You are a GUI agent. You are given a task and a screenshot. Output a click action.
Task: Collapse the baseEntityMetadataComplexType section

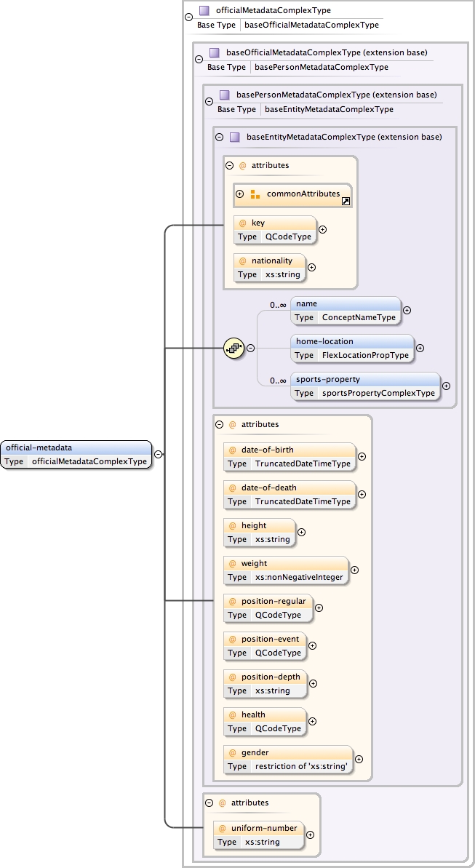[219, 137]
